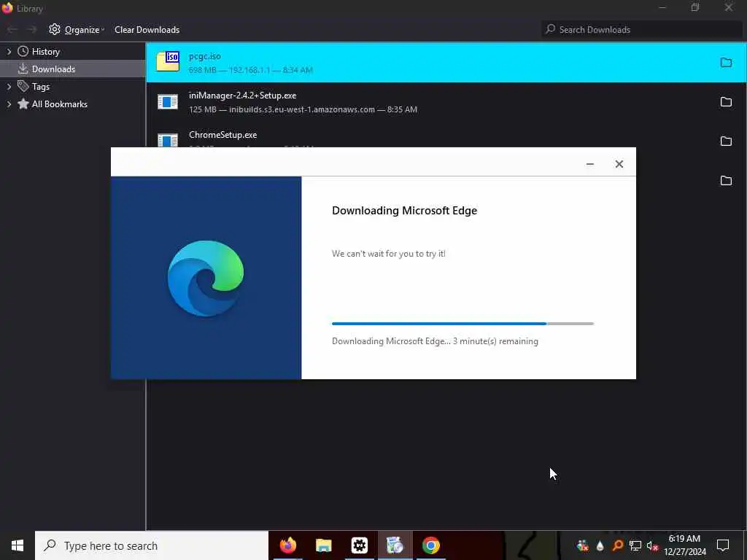The width and height of the screenshot is (747, 560).
Task: Open the notification center
Action: (723, 545)
